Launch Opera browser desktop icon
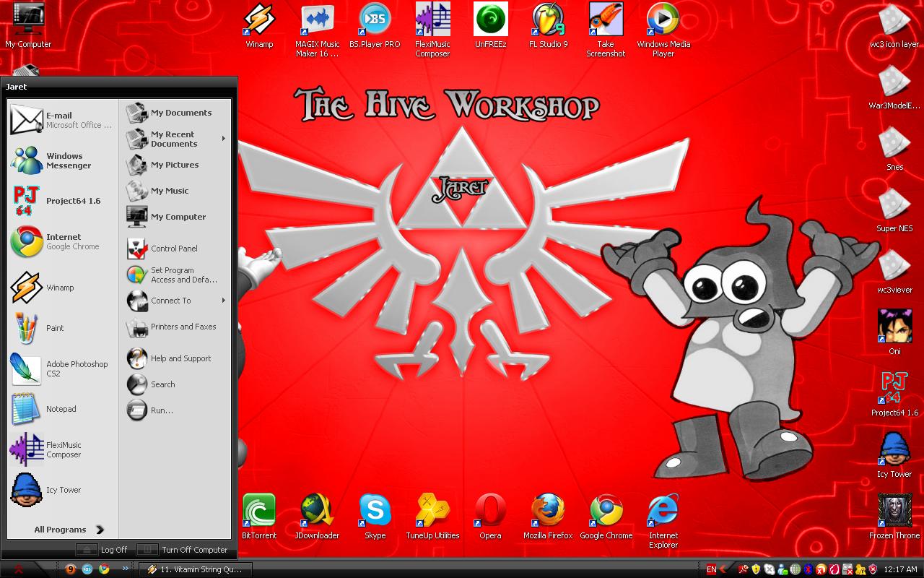This screenshot has width=924, height=578. 490,516
